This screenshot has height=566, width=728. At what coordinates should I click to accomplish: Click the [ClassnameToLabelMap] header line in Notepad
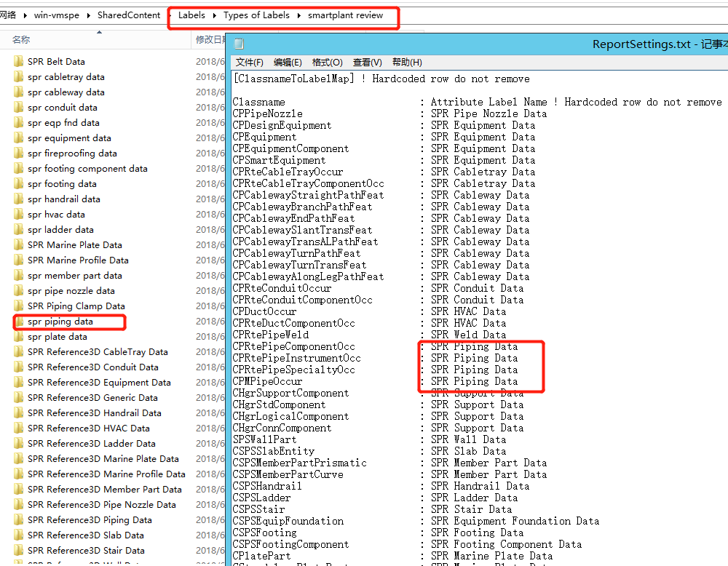(381, 79)
